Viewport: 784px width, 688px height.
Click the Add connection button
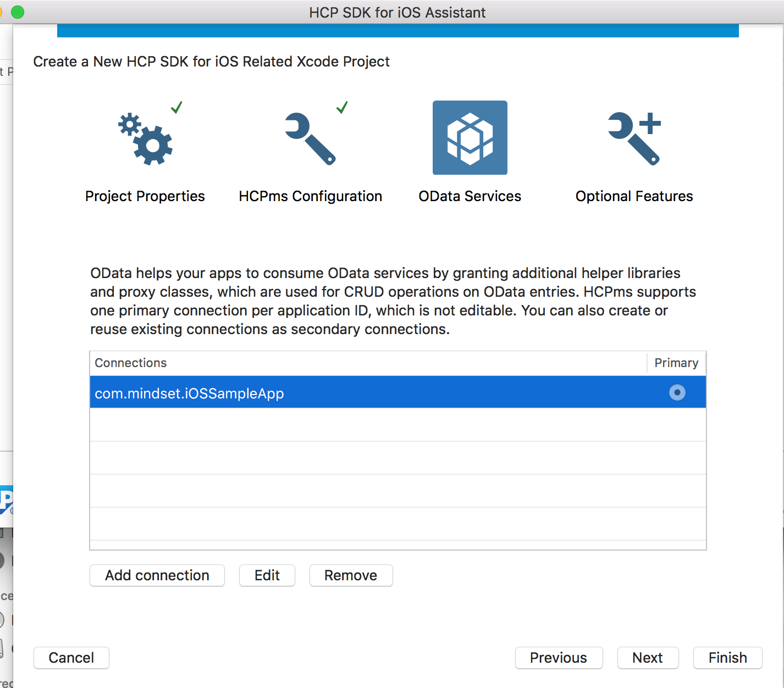(x=157, y=575)
